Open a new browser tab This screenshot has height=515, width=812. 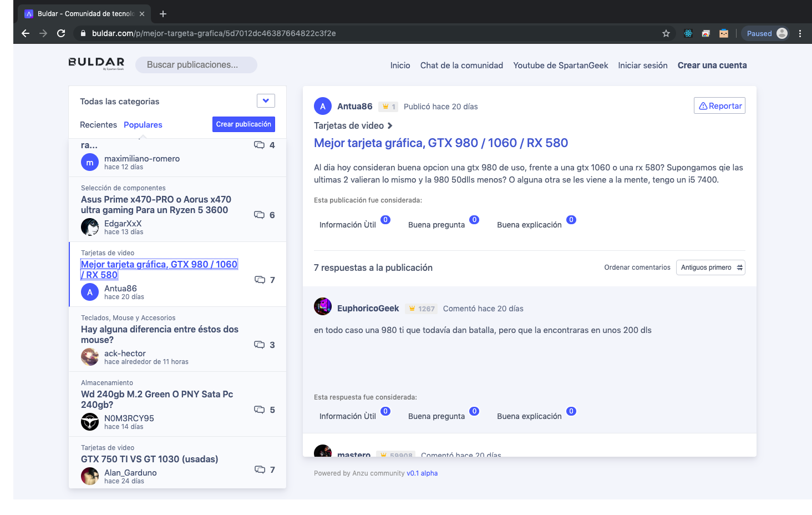[163, 14]
